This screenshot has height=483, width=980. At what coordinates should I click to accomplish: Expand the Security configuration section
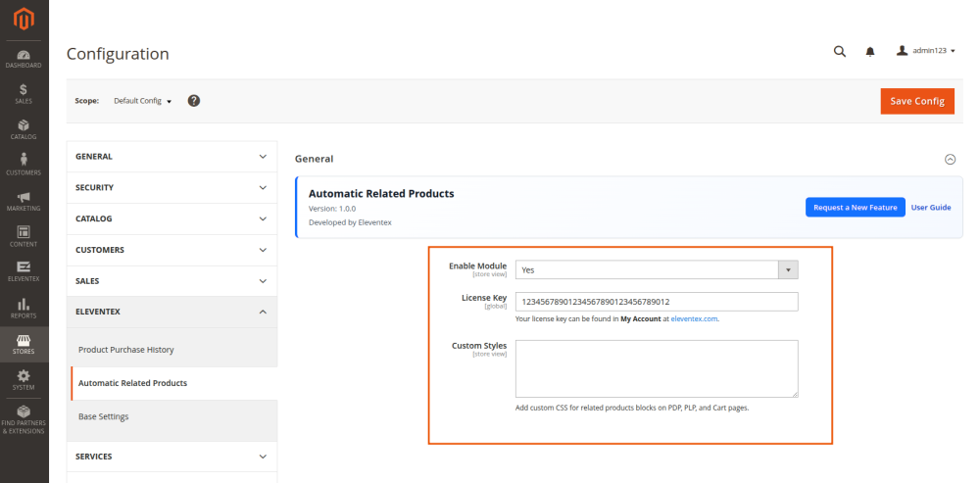point(171,187)
